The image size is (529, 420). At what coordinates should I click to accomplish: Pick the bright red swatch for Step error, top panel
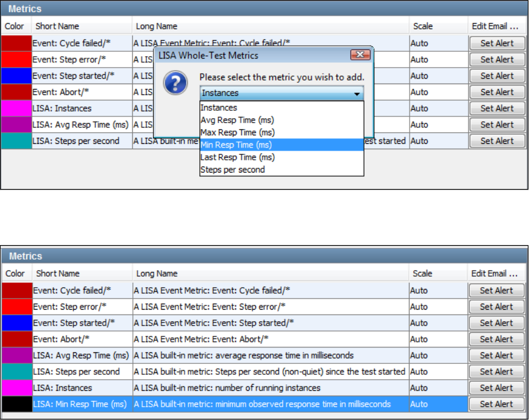[x=16, y=60]
